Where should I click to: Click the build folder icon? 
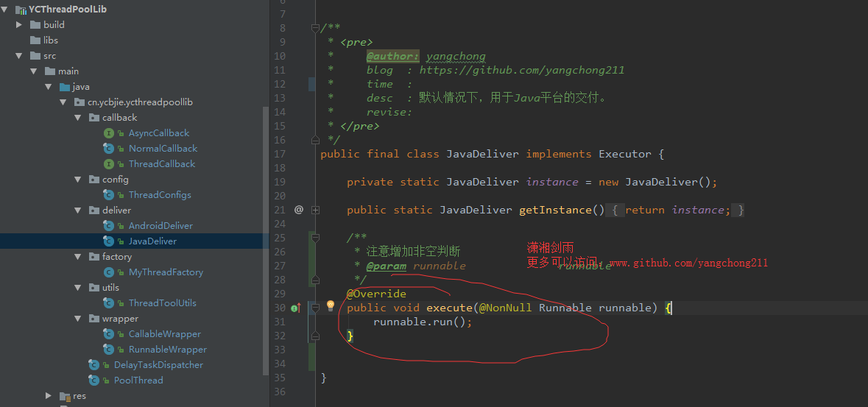tap(35, 25)
